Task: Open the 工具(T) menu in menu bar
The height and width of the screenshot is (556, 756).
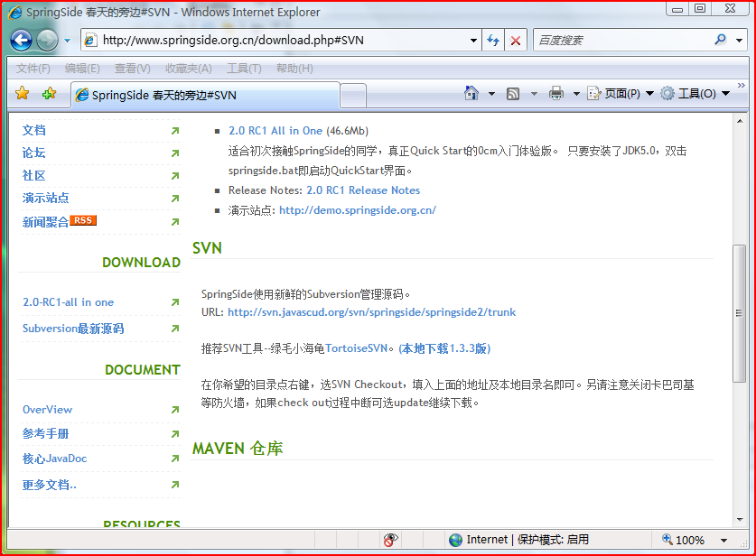Action: click(x=244, y=69)
